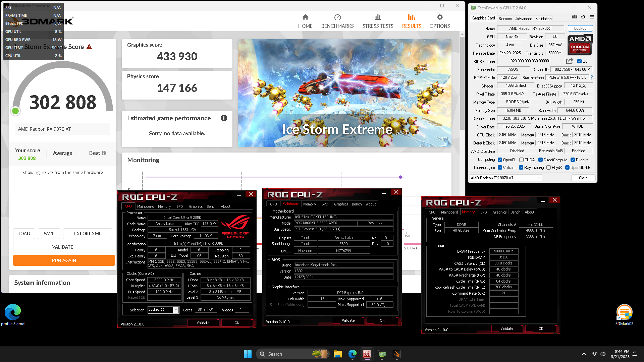
Task: Take a GPU-Z screenshot with camera icon
Action: [x=575, y=17]
